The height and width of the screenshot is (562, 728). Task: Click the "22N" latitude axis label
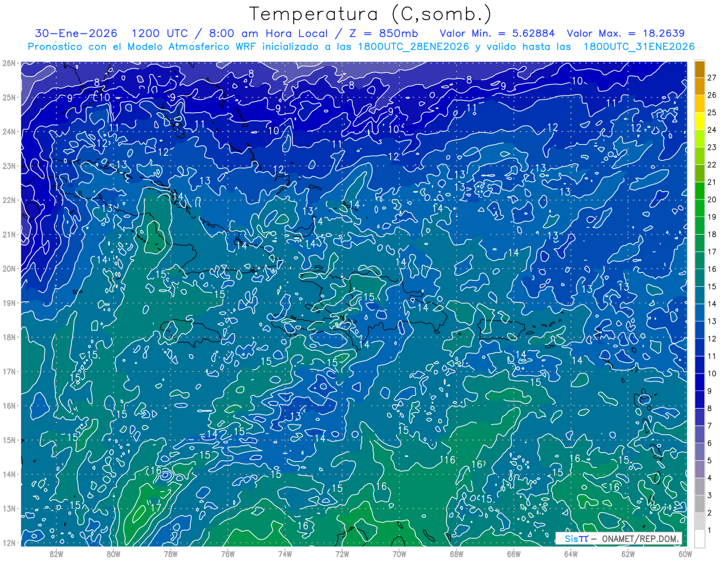tap(9, 199)
